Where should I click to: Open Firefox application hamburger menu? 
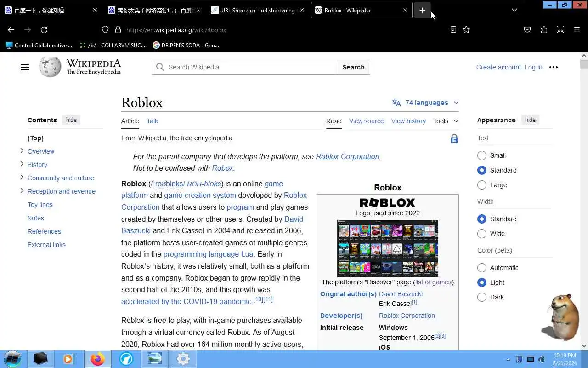click(x=577, y=29)
